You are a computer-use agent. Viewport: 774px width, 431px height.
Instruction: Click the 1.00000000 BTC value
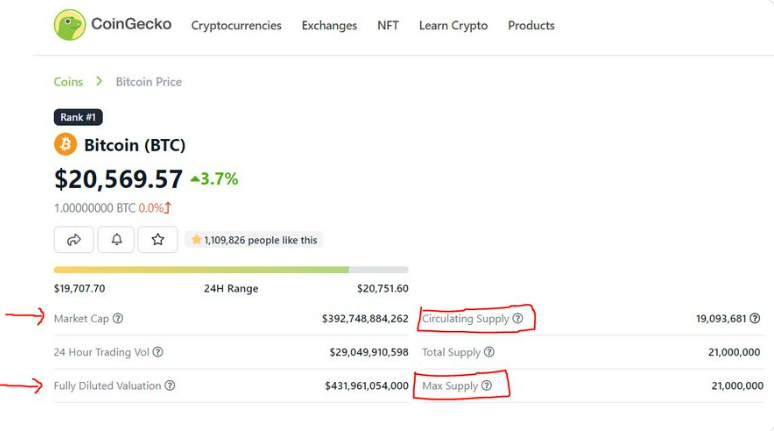click(x=94, y=208)
